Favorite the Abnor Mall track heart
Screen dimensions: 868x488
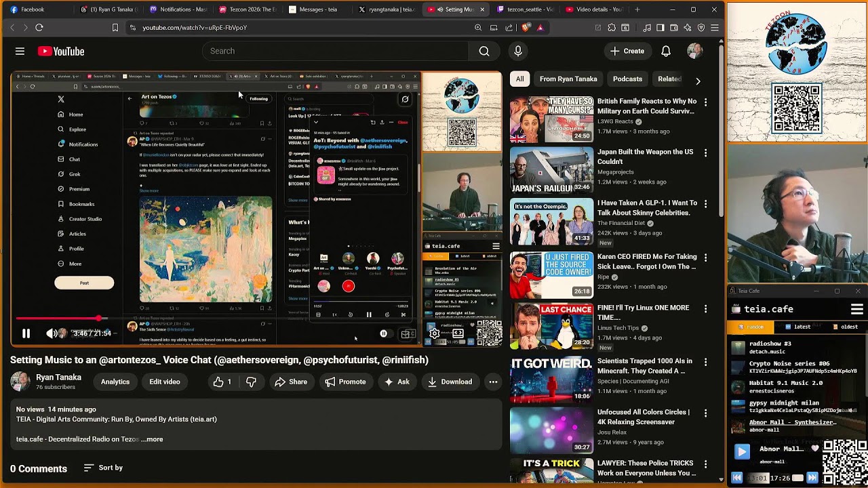pyautogui.click(x=815, y=449)
